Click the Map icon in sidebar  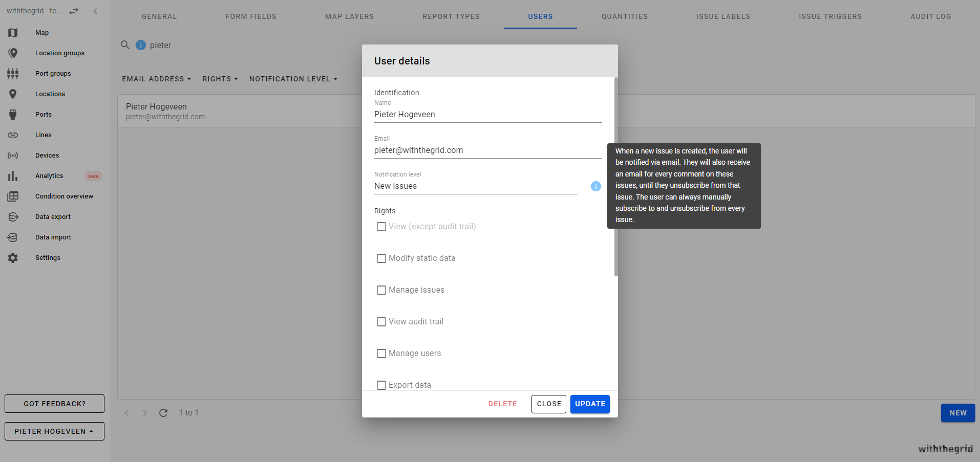click(13, 33)
